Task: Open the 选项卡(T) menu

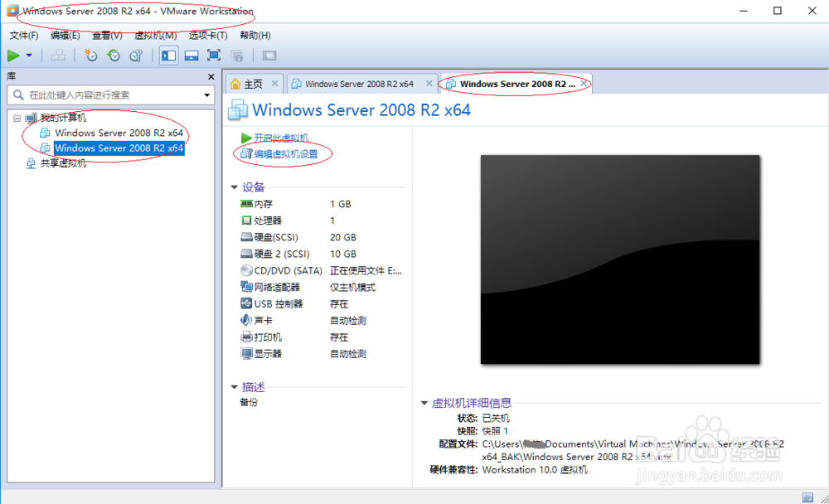Action: coord(208,36)
